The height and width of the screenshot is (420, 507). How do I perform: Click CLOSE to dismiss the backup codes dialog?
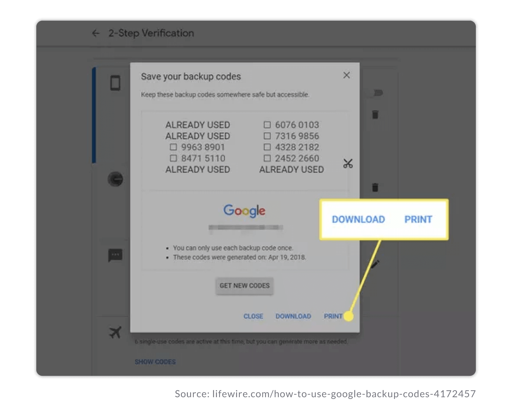(x=253, y=316)
